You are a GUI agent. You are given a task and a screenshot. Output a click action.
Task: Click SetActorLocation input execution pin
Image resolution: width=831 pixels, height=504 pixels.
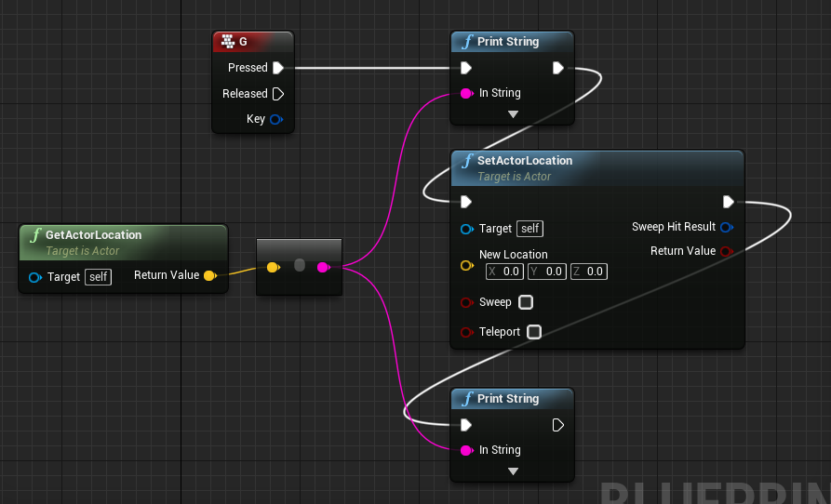[466, 202]
